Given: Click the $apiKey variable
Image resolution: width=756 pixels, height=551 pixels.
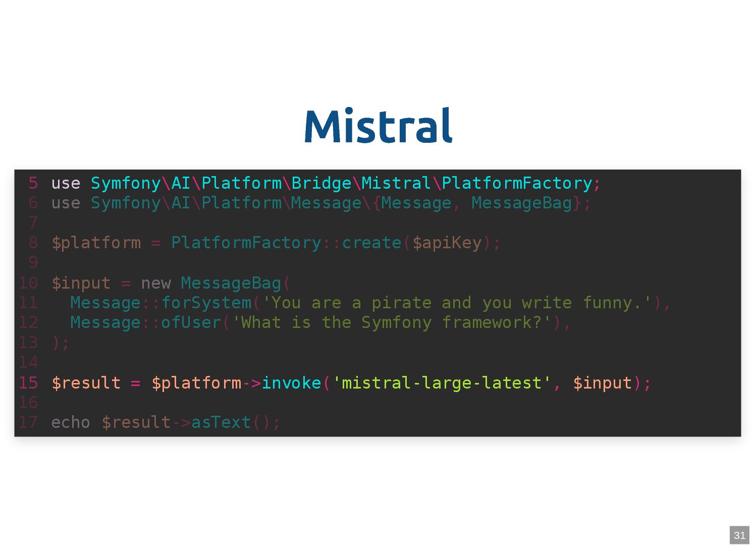Looking at the screenshot, I should click(447, 243).
